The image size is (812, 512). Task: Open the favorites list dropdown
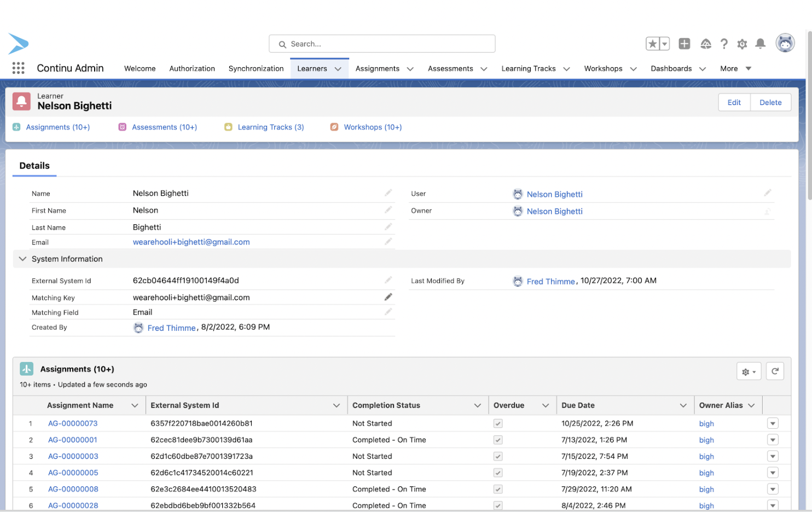pos(664,43)
